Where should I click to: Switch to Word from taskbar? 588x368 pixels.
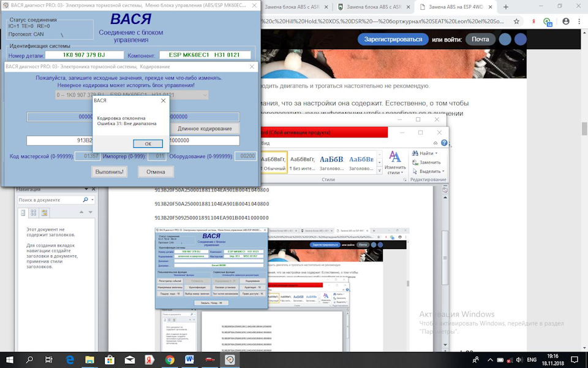pyautogui.click(x=190, y=360)
